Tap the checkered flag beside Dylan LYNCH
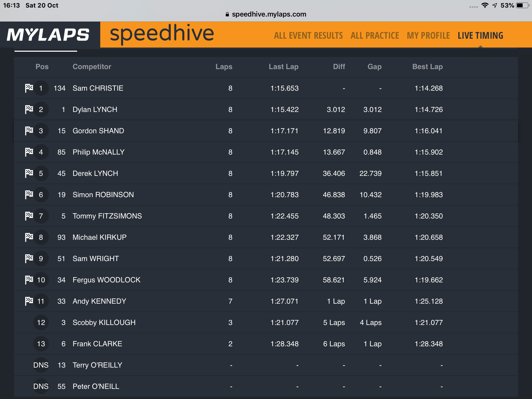This screenshot has height=399, width=532. pyautogui.click(x=29, y=109)
